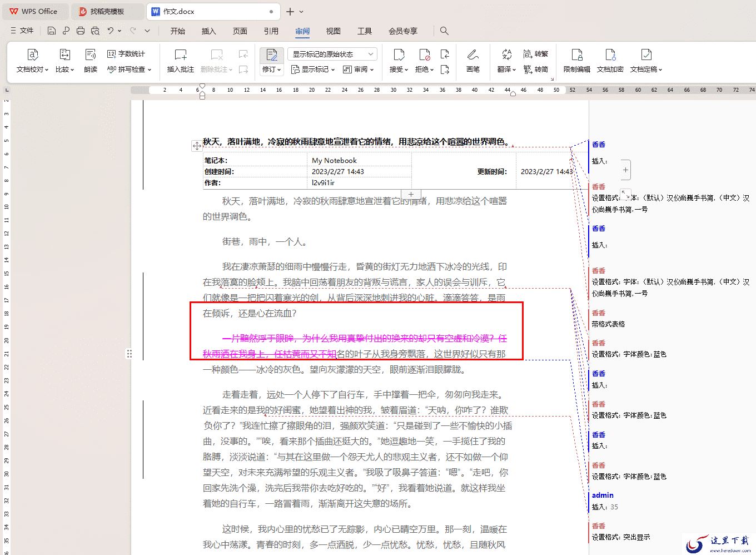Expand the 比较 dropdown arrow

[72, 70]
